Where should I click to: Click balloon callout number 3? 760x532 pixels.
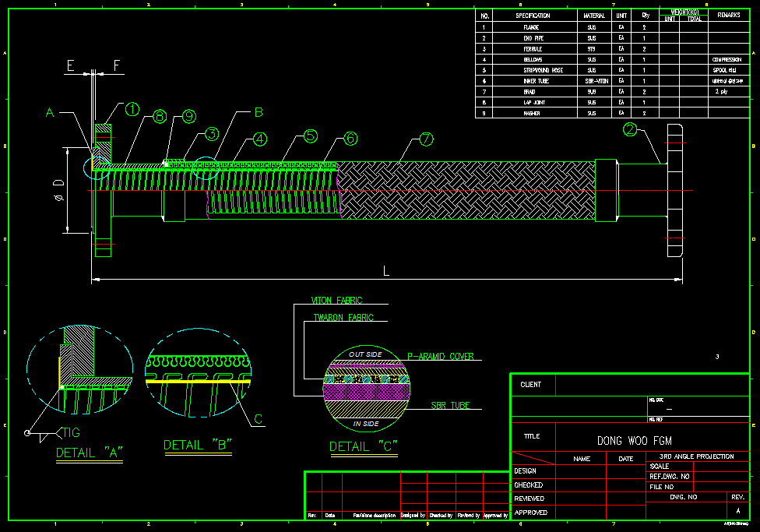tap(212, 134)
